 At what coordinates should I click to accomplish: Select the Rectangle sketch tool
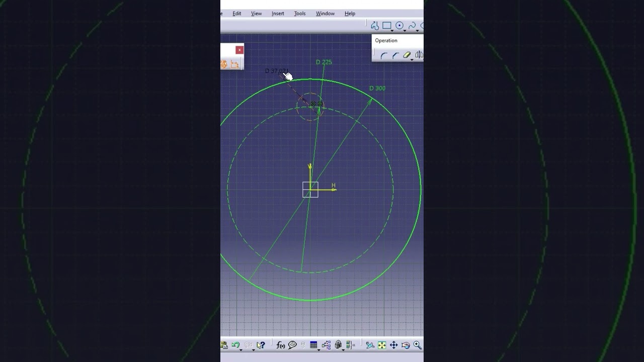[387, 26]
